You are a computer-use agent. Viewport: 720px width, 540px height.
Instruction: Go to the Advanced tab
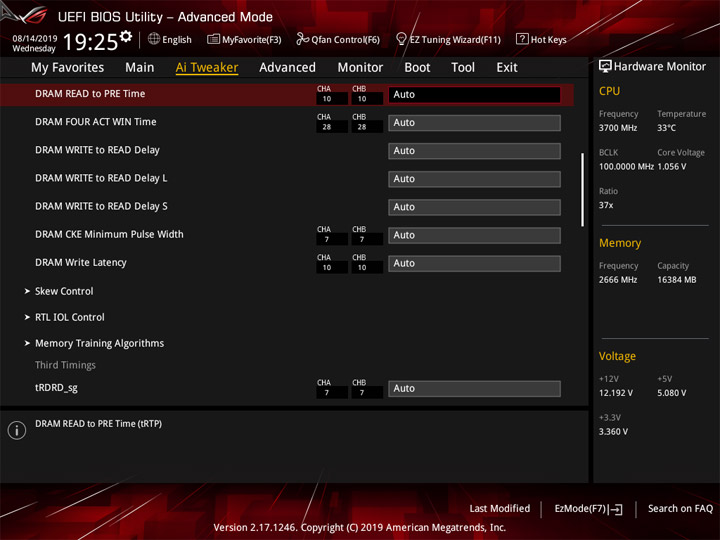tap(287, 68)
